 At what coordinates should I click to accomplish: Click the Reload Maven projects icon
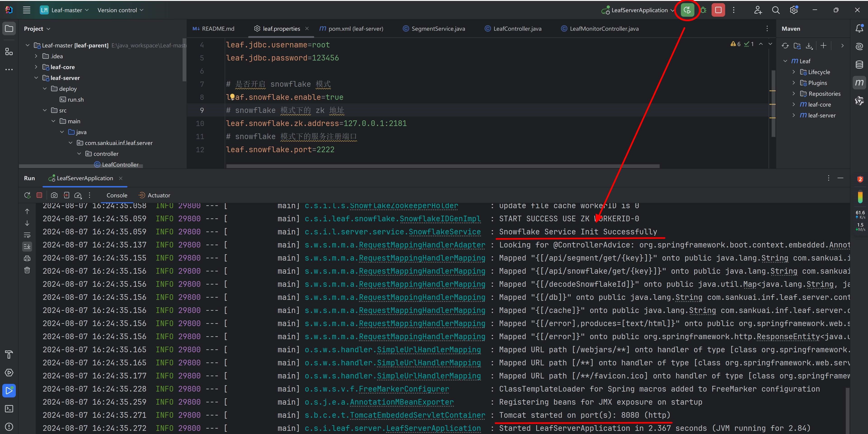[785, 46]
